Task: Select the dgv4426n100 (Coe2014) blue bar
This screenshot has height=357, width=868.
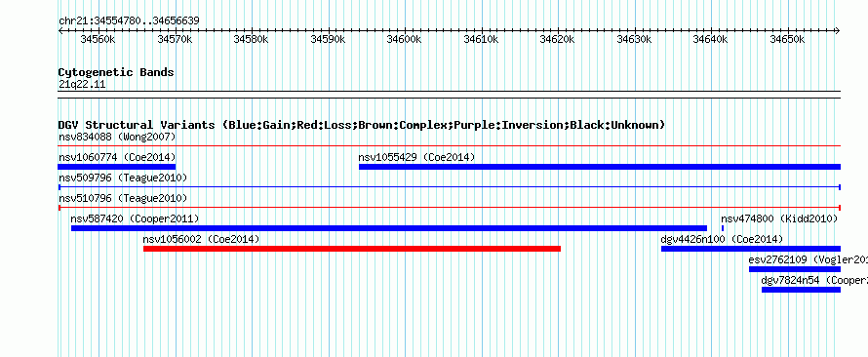Action: 751,249
